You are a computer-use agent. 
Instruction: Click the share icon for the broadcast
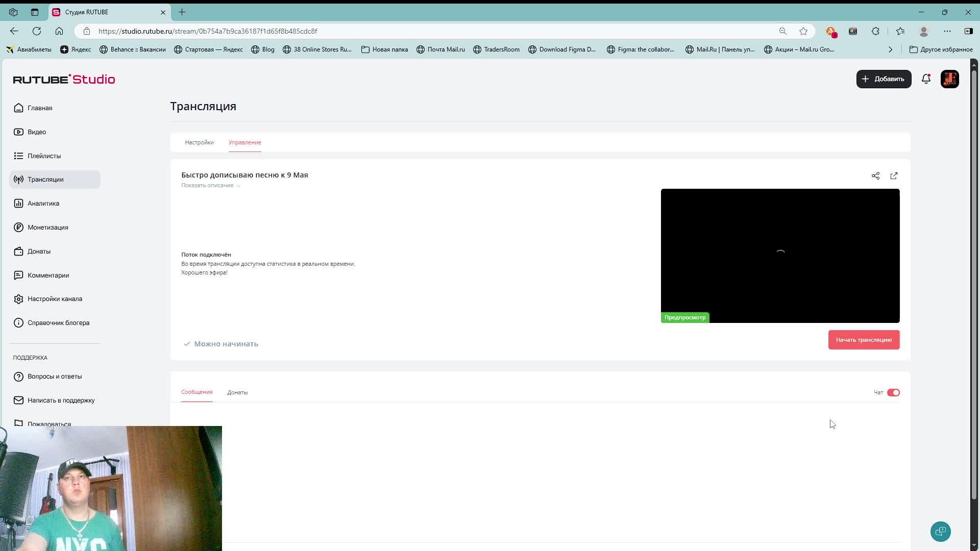[x=875, y=176]
